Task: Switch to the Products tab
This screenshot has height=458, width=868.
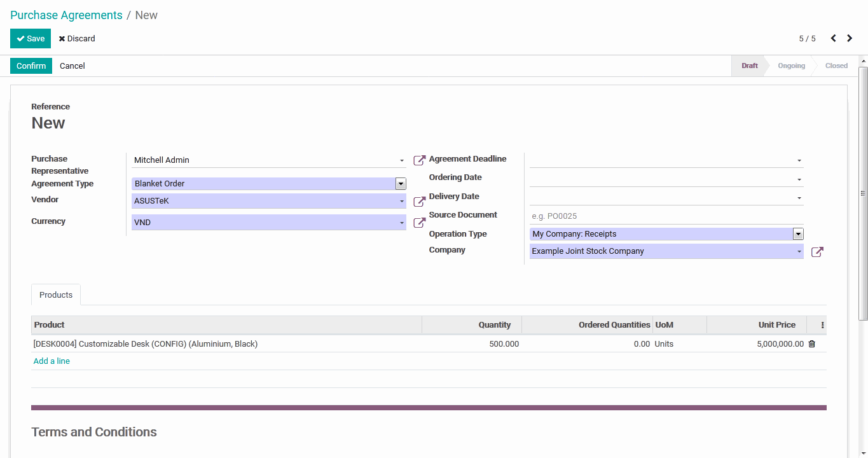Action: point(56,295)
